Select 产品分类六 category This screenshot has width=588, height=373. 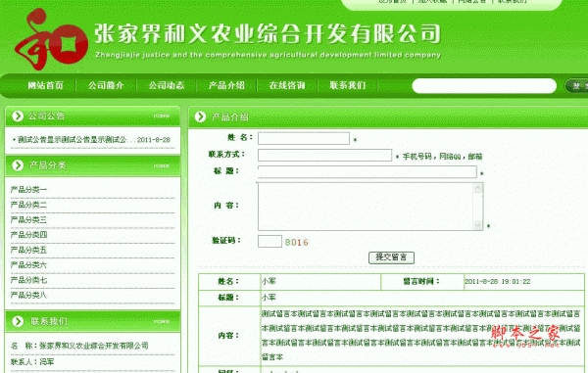coord(28,264)
